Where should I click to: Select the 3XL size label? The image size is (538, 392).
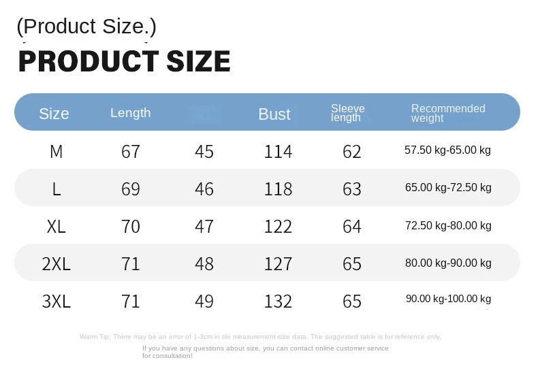[x=57, y=301]
